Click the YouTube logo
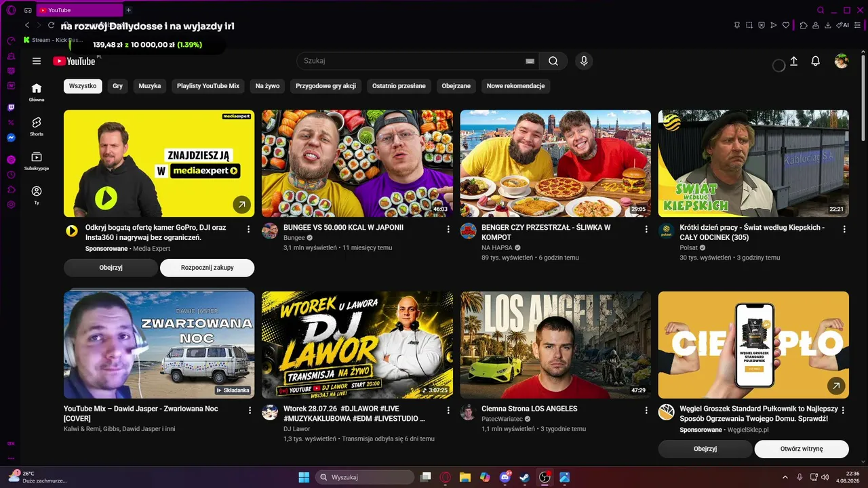 pyautogui.click(x=74, y=61)
